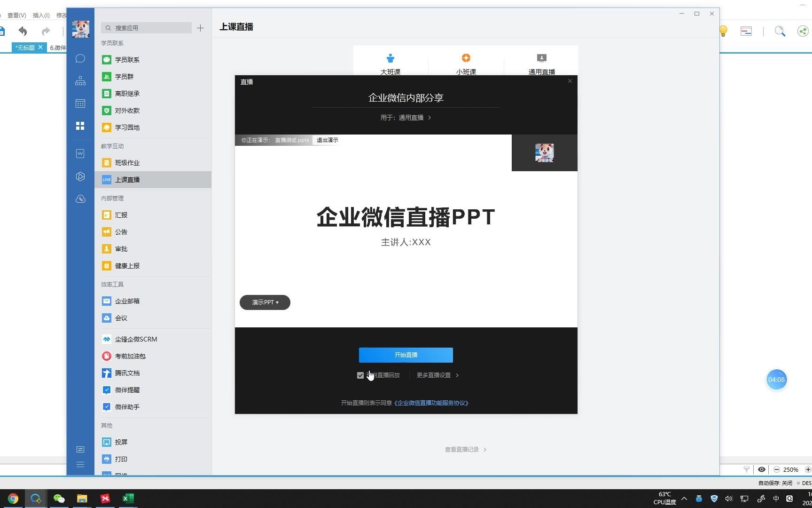The width and height of the screenshot is (812, 508).
Task: Toggle the eye icon in status bar
Action: (x=762, y=469)
